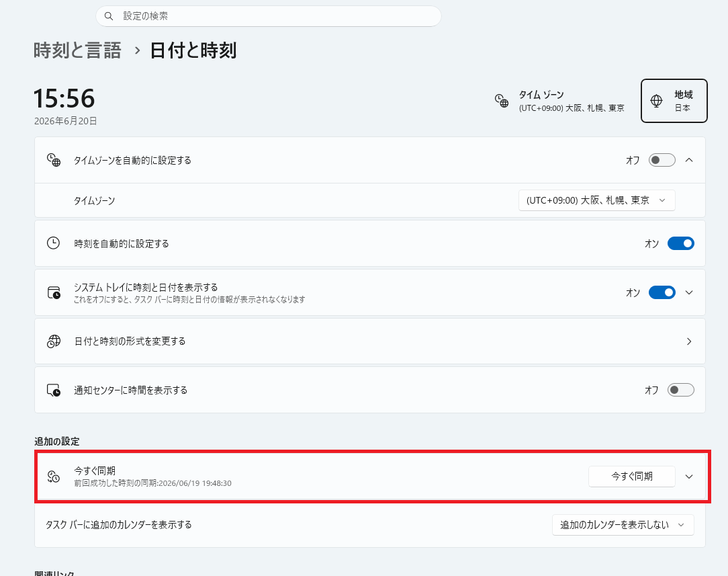This screenshot has width=728, height=576.
Task: Expand システム トレイに時刻と日付を表示する options
Action: pyautogui.click(x=690, y=292)
